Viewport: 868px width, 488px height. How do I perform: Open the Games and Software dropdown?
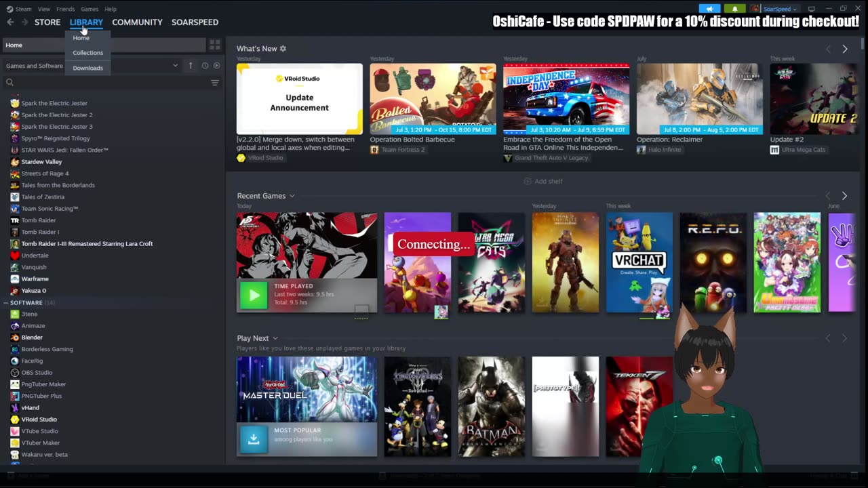tap(92, 66)
